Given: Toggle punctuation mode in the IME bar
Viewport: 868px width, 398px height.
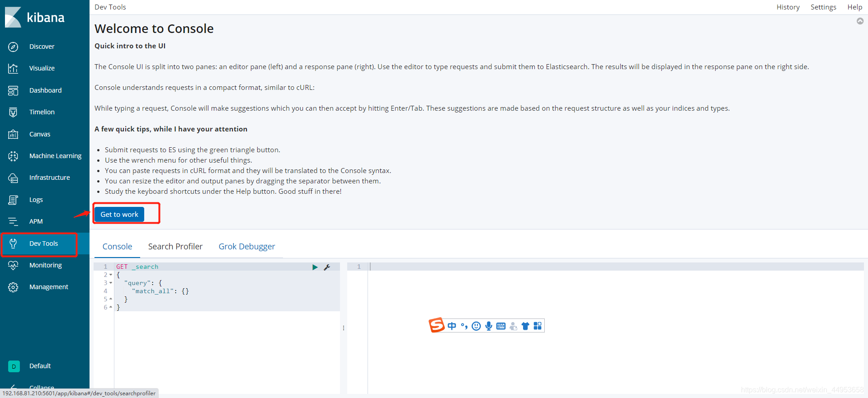Looking at the screenshot, I should pos(464,326).
